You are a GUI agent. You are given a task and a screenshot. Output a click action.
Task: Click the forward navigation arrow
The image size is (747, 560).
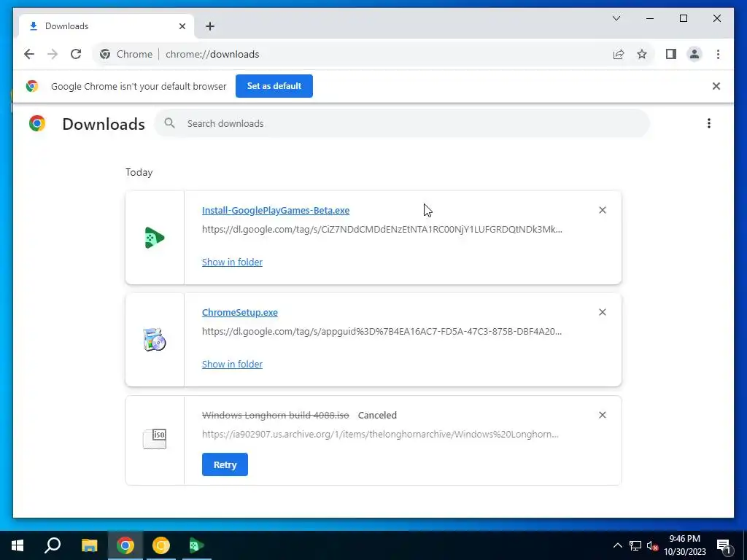53,54
